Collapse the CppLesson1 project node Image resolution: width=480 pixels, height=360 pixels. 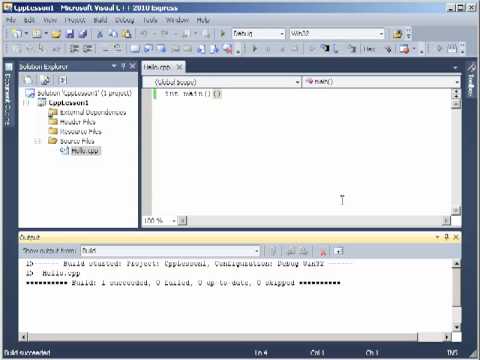26,103
